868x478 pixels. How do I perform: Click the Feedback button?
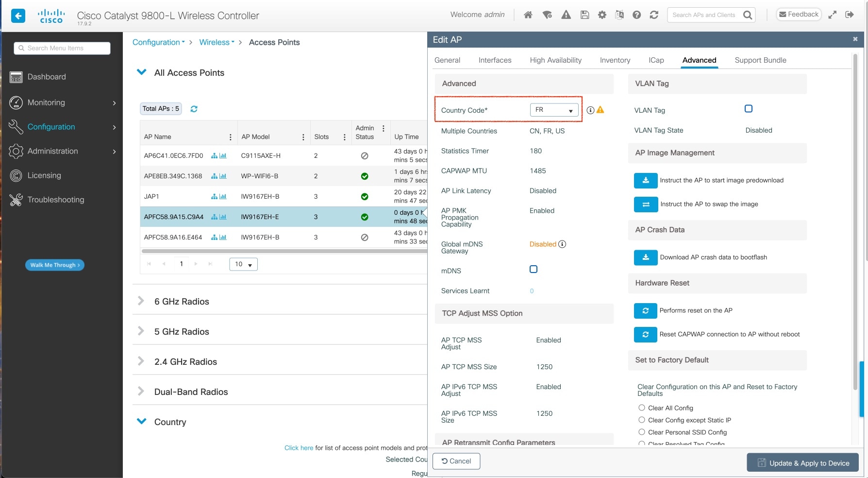[799, 15]
